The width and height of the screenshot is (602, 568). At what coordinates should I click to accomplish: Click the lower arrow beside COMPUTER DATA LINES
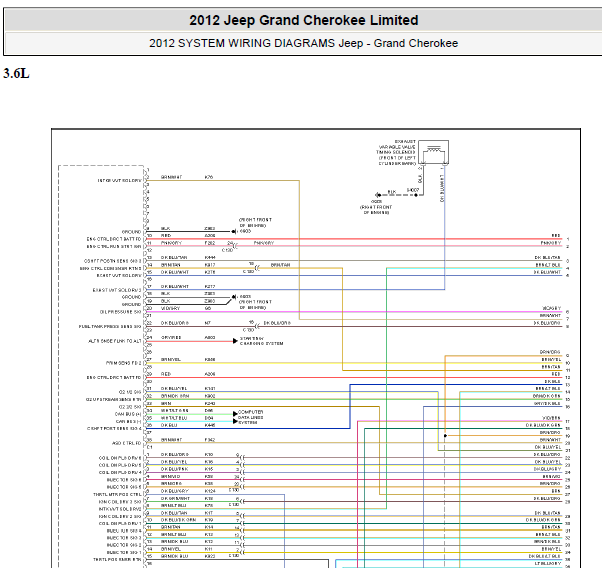pos(235,421)
